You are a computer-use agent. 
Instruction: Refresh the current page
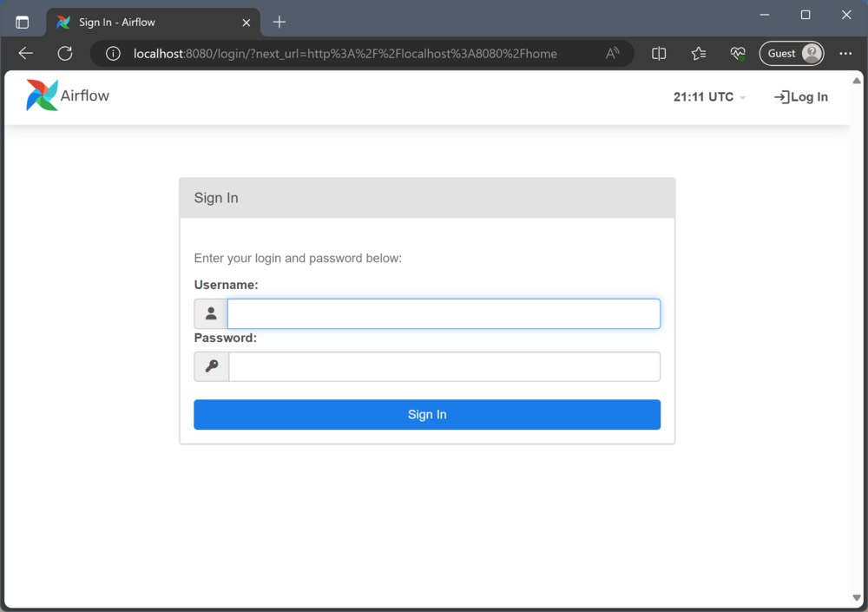coord(64,53)
